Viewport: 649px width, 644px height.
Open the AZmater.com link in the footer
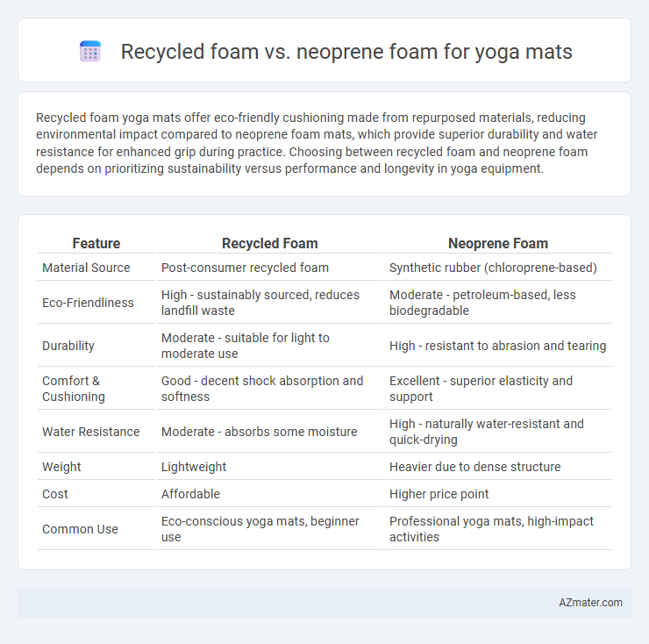[590, 603]
